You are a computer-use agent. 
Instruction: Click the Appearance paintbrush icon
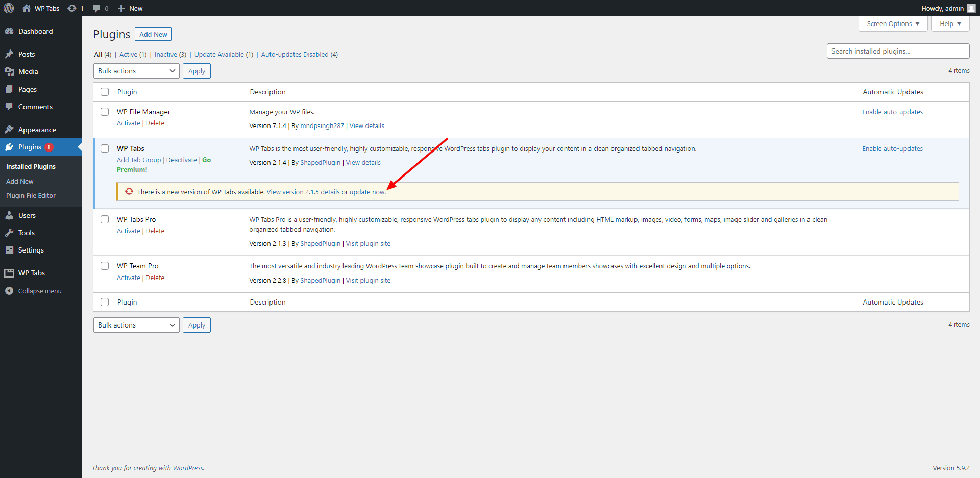click(x=9, y=130)
